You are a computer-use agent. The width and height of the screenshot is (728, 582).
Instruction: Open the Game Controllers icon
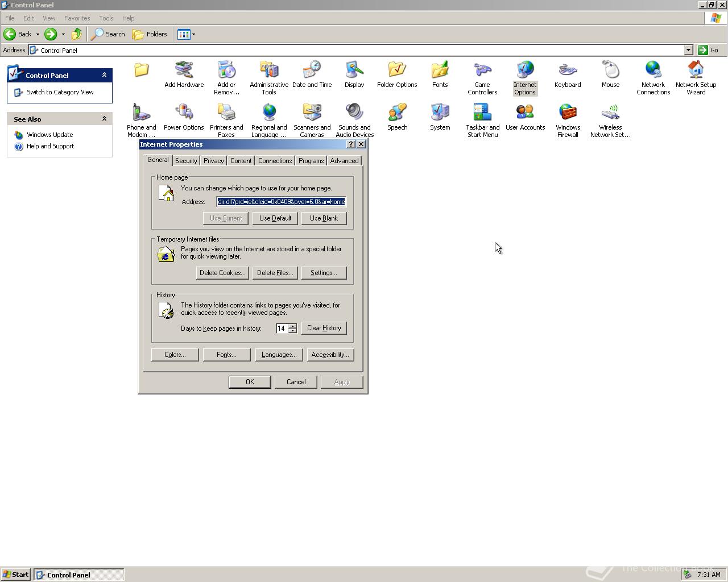tap(482, 78)
